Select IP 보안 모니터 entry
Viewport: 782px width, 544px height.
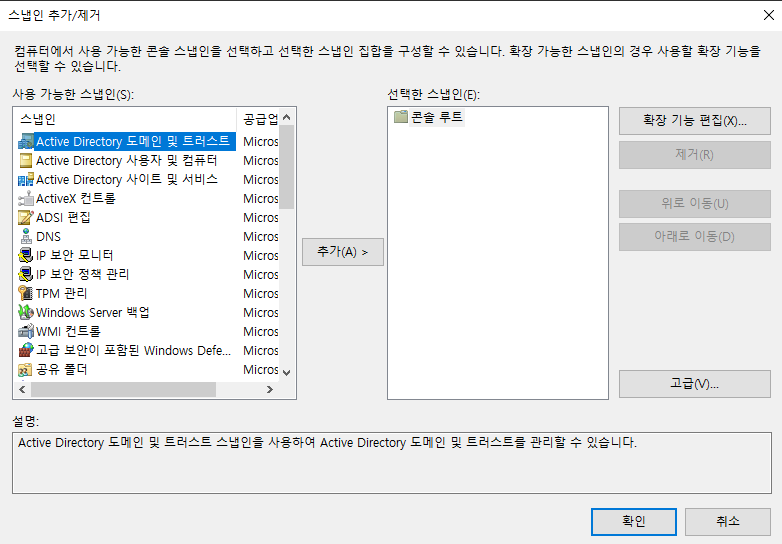coord(74,255)
